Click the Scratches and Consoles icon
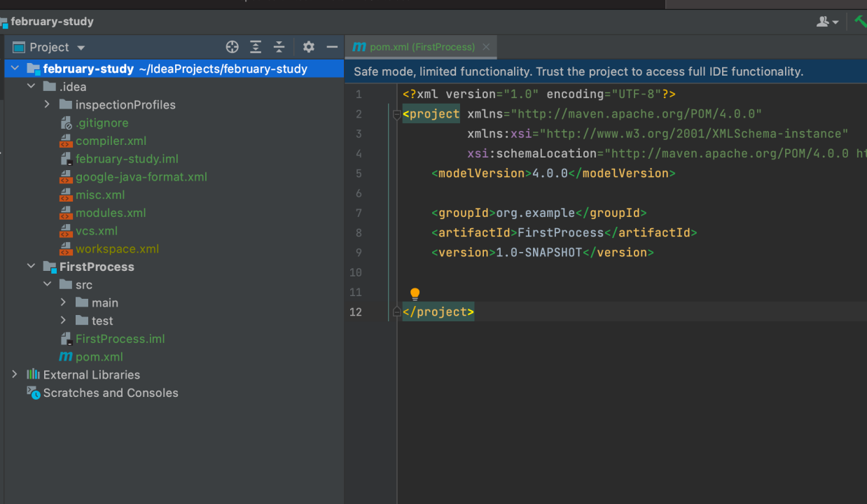Screen dimensions: 867x504 pos(33,393)
